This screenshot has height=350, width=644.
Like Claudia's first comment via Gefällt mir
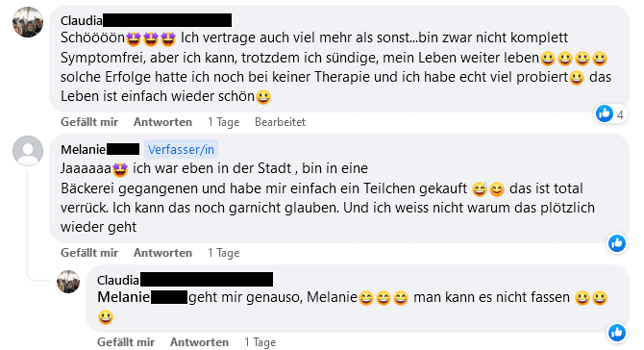pyautogui.click(x=89, y=122)
